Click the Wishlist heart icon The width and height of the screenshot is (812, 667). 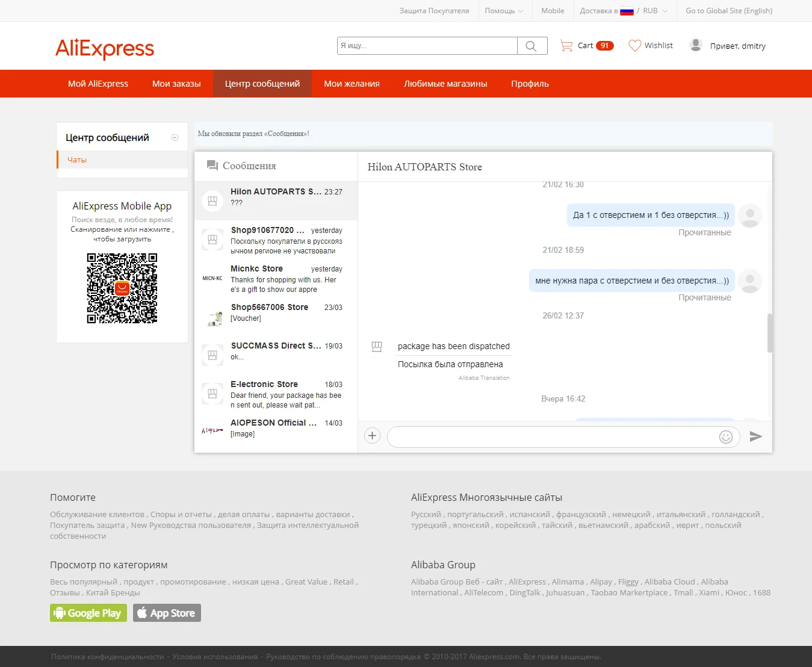click(634, 46)
